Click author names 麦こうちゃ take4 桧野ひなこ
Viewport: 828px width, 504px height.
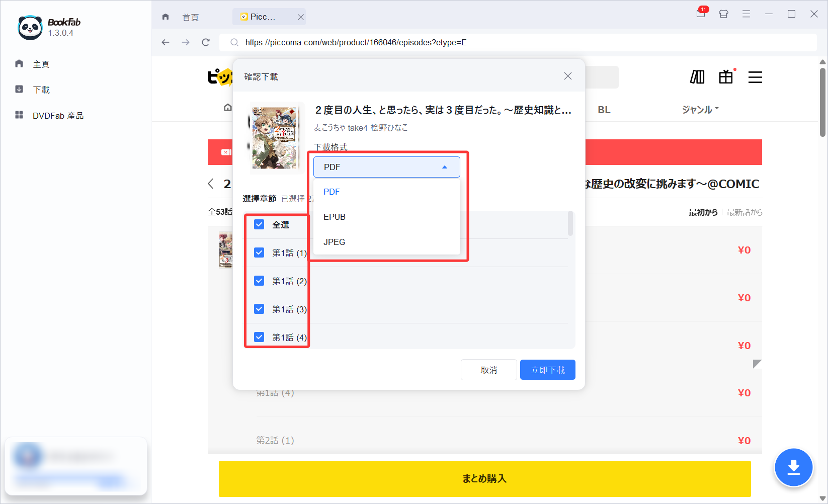click(x=361, y=128)
